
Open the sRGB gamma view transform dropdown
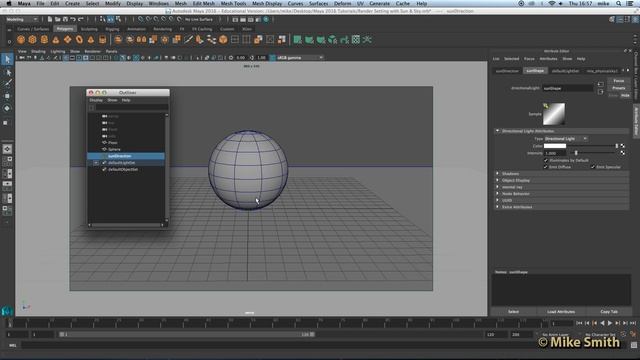click(x=300, y=58)
